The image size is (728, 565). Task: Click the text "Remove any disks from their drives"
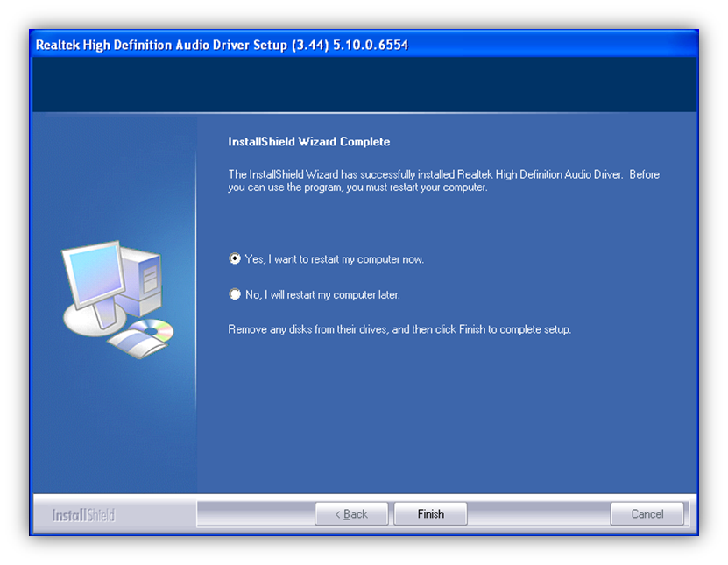pos(307,329)
